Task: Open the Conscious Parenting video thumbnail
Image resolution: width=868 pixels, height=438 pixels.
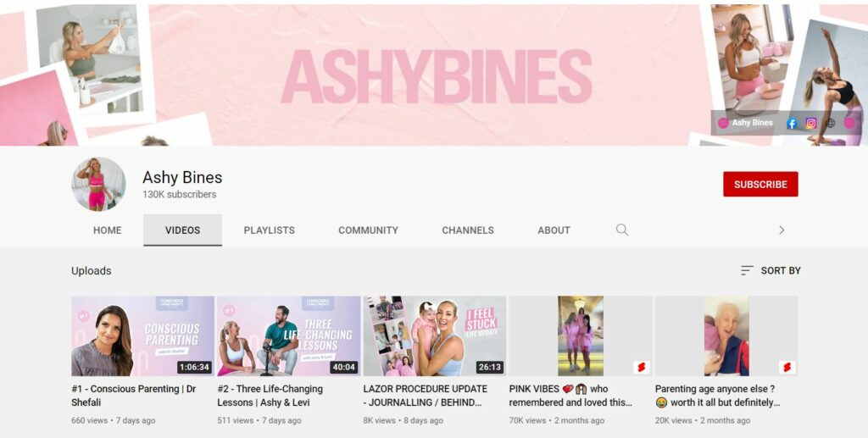Action: coord(142,335)
